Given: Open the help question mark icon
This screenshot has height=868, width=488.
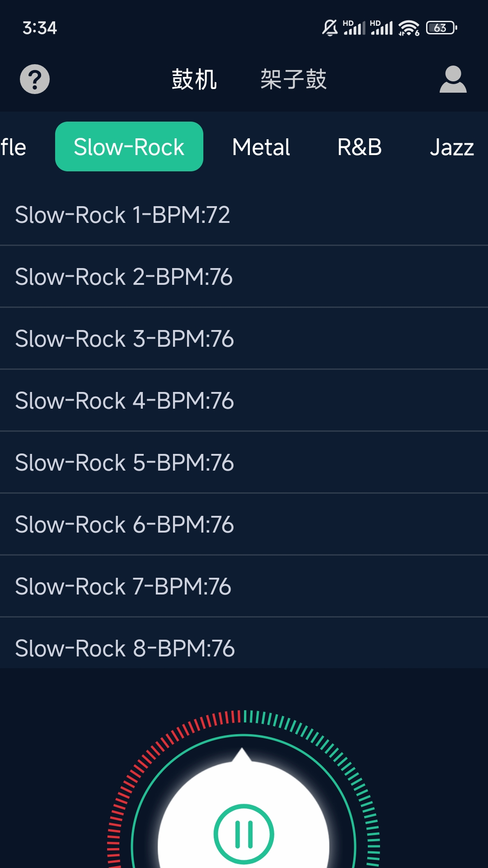Looking at the screenshot, I should tap(35, 80).
